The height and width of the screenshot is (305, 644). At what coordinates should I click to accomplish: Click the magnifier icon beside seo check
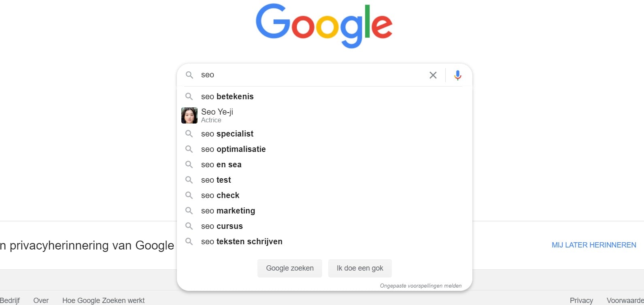point(189,195)
